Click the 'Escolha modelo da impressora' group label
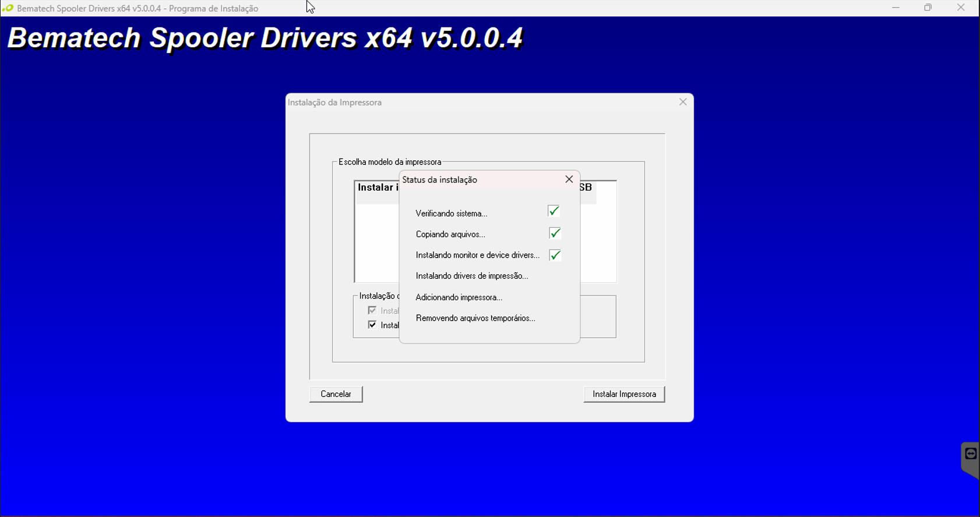The height and width of the screenshot is (517, 980). tap(390, 162)
